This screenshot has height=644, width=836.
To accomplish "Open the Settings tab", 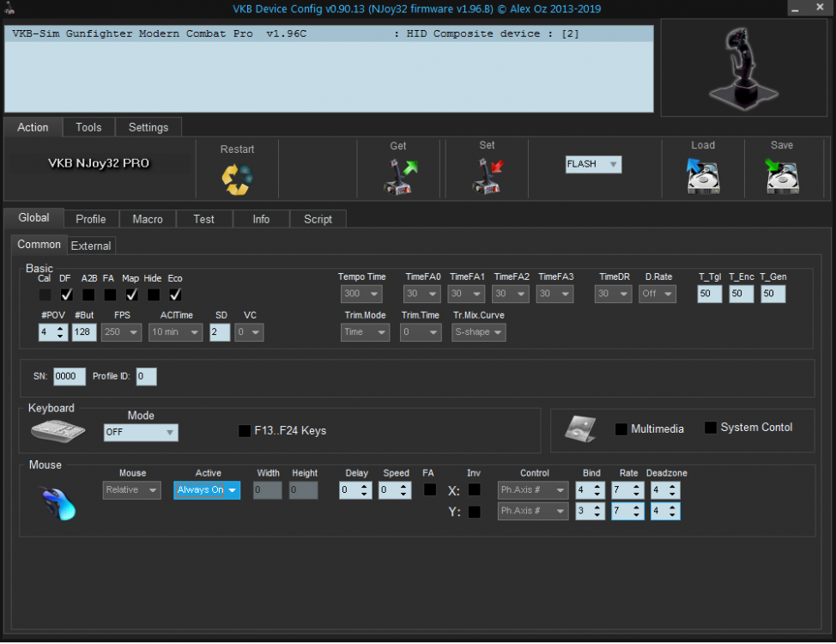I will click(148, 127).
